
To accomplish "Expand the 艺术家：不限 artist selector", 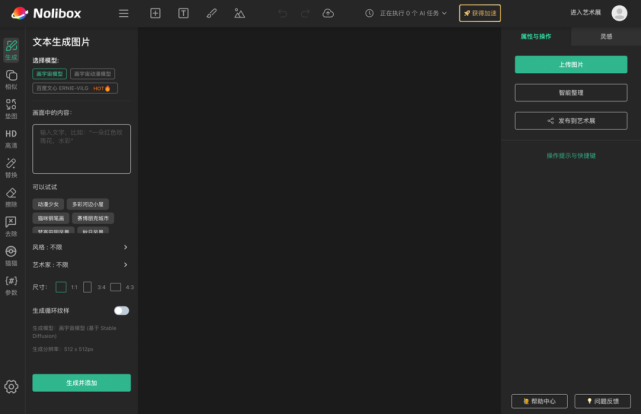I will (x=80, y=265).
